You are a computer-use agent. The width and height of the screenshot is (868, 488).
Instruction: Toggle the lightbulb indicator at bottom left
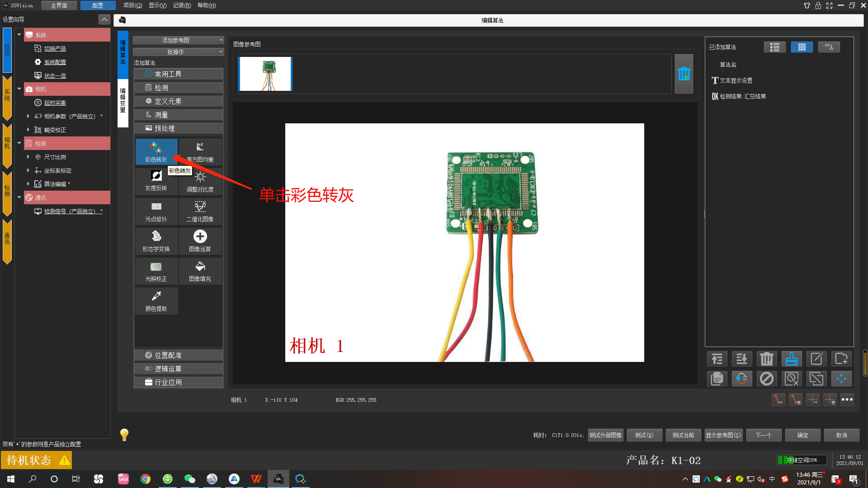coord(124,434)
